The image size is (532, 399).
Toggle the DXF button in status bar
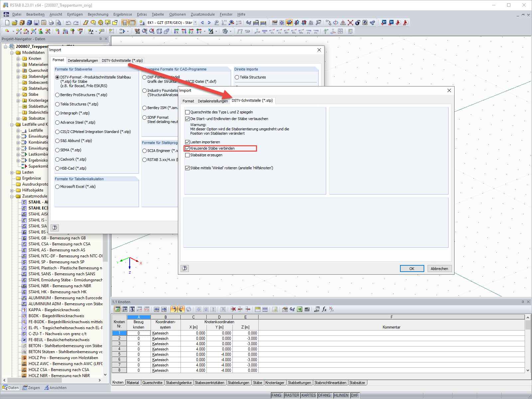(355, 395)
